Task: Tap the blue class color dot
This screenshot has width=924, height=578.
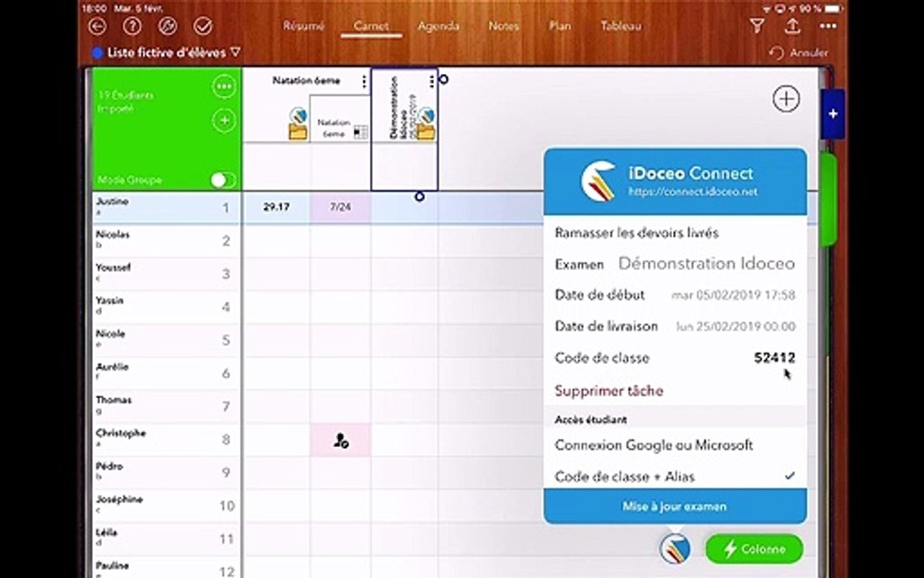Action: click(98, 53)
